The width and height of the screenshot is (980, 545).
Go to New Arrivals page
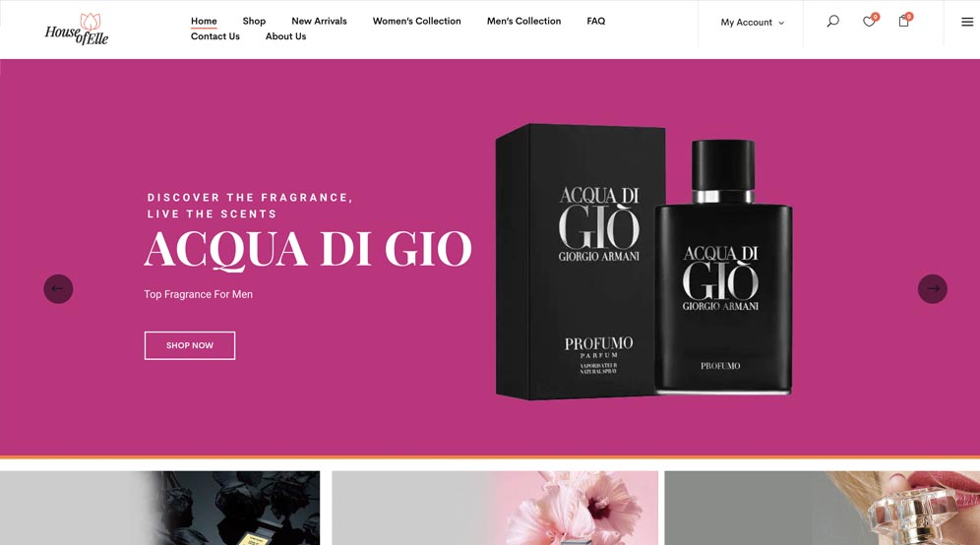(319, 22)
